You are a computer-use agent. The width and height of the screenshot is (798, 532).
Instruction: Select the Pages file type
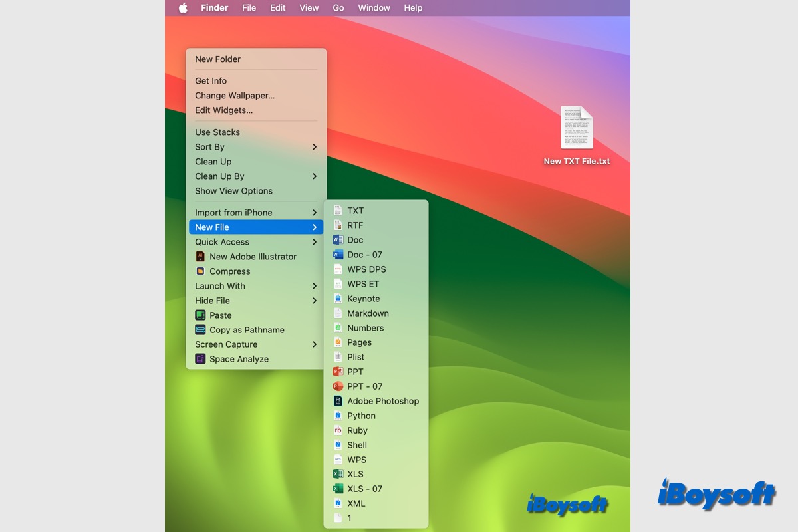[360, 342]
